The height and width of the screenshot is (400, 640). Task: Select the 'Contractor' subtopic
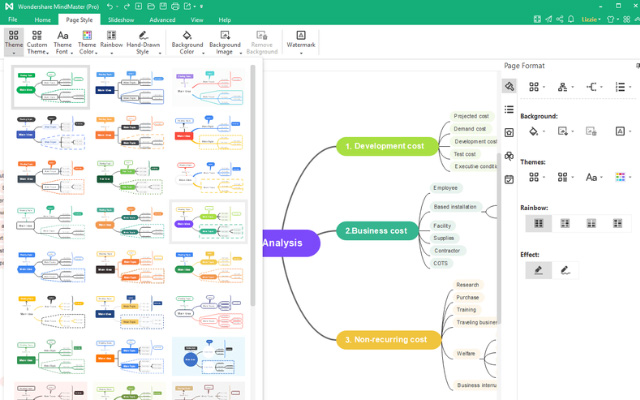(x=447, y=251)
